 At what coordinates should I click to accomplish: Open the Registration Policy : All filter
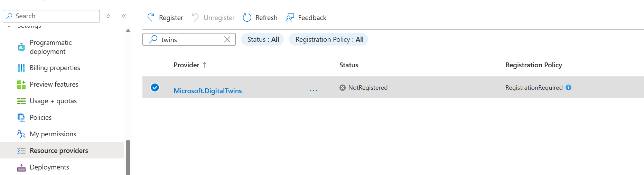[x=328, y=39]
